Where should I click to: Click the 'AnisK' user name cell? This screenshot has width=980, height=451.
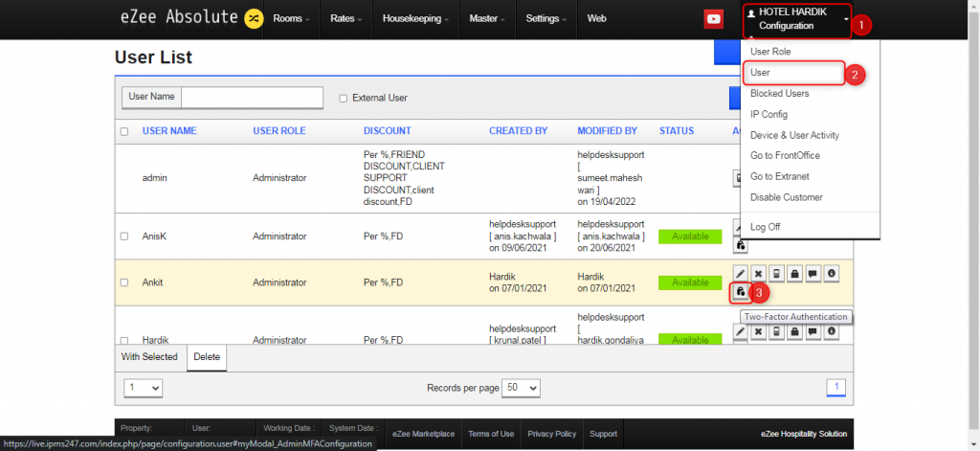(154, 237)
